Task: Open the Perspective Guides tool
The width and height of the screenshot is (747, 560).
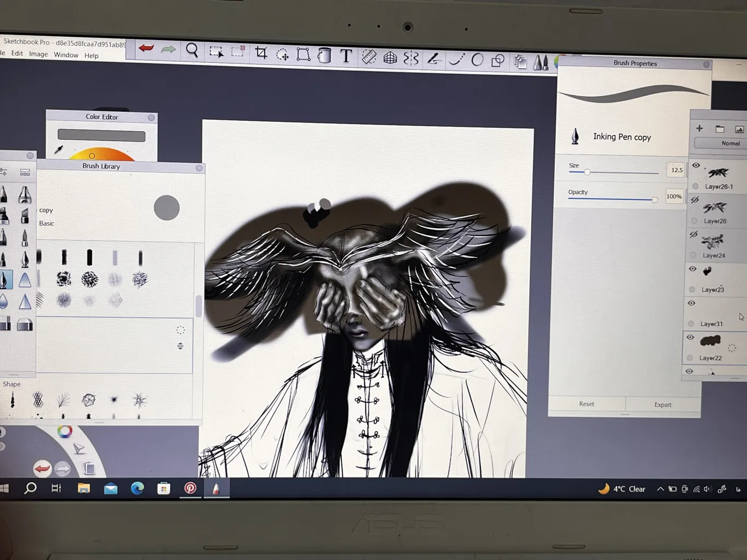Action: pos(390,57)
